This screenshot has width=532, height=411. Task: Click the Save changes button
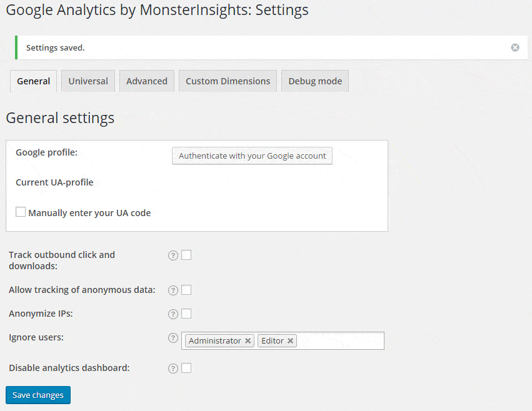click(38, 395)
